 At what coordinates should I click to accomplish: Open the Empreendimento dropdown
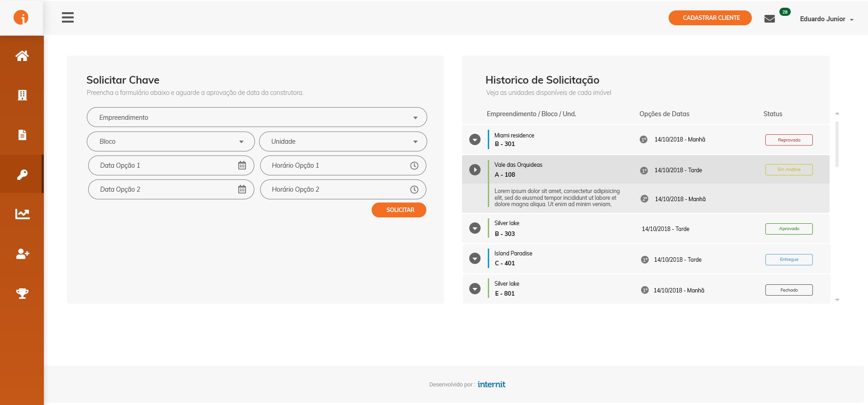pyautogui.click(x=257, y=117)
